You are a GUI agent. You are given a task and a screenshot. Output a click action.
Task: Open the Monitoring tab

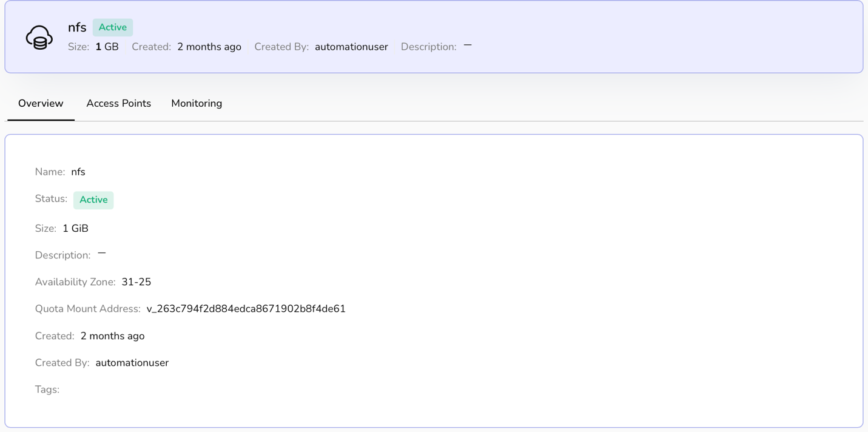197,103
